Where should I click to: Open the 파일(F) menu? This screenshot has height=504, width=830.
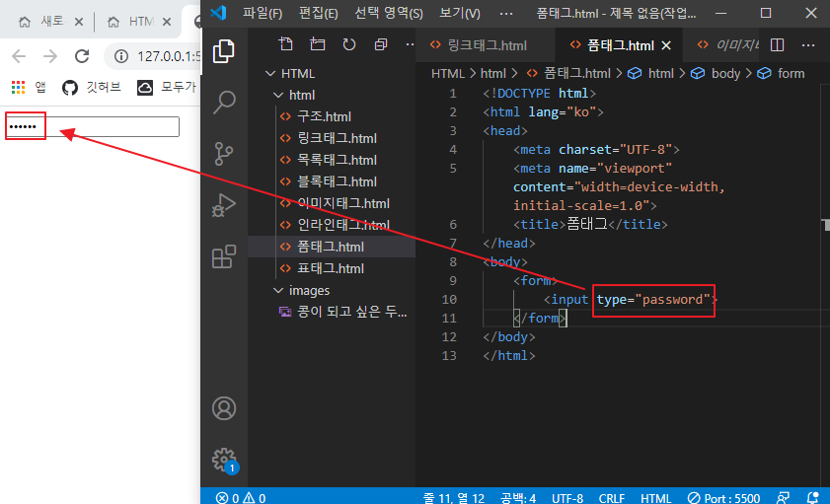(263, 13)
